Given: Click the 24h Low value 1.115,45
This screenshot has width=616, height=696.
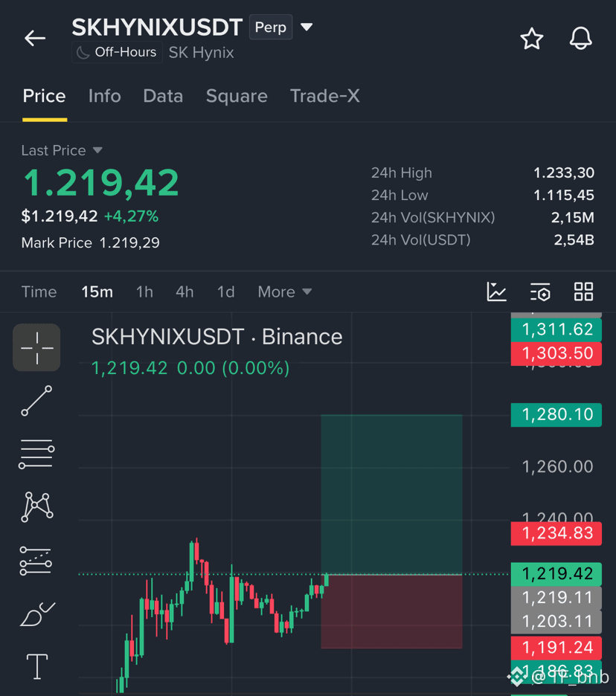Looking at the screenshot, I should (x=564, y=196).
